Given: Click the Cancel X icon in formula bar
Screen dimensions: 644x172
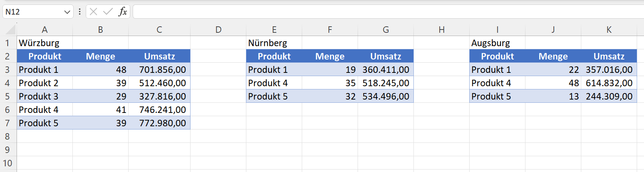Looking at the screenshot, I should pyautogui.click(x=93, y=12).
